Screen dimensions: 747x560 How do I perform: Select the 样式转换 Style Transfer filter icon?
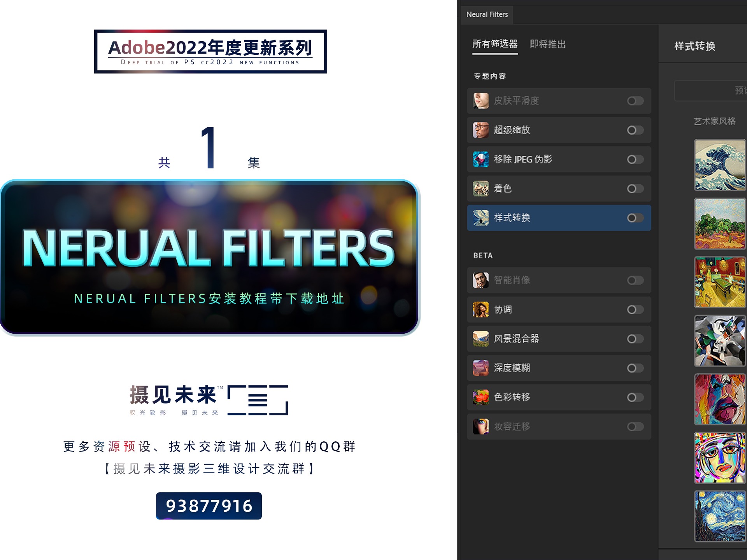[x=481, y=218]
